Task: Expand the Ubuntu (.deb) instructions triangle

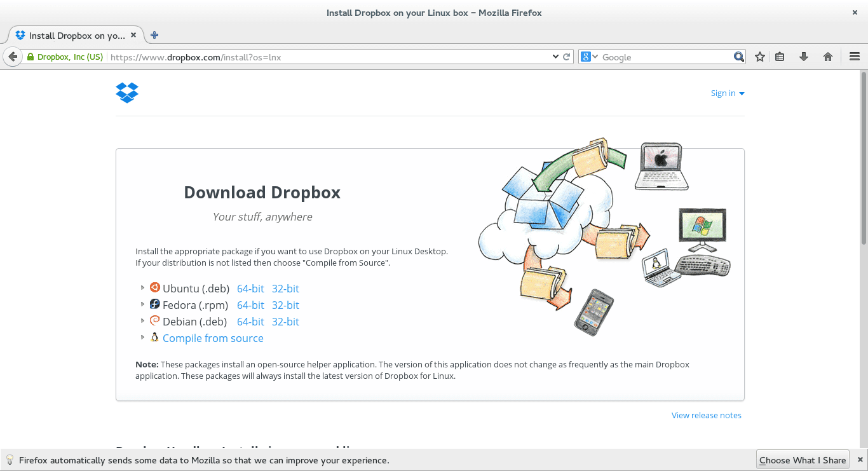Action: coord(143,288)
